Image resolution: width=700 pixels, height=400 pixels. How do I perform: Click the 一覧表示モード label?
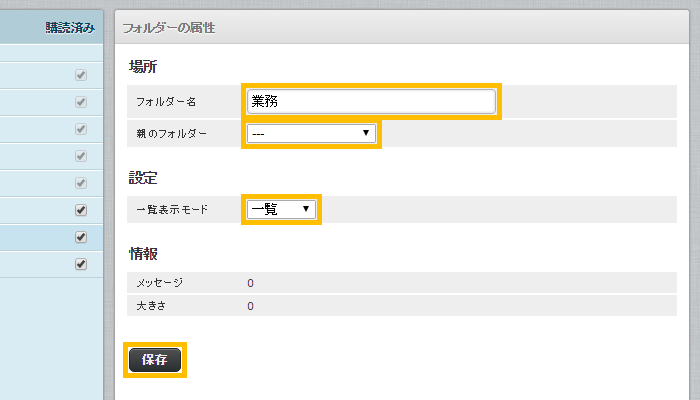(173, 209)
